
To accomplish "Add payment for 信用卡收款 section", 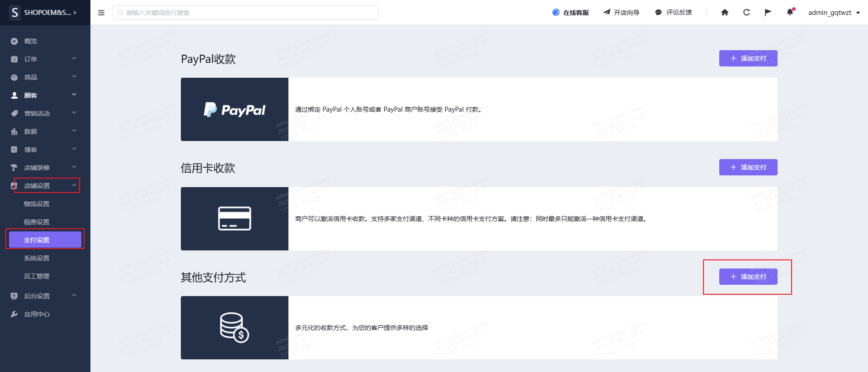I will pos(748,167).
